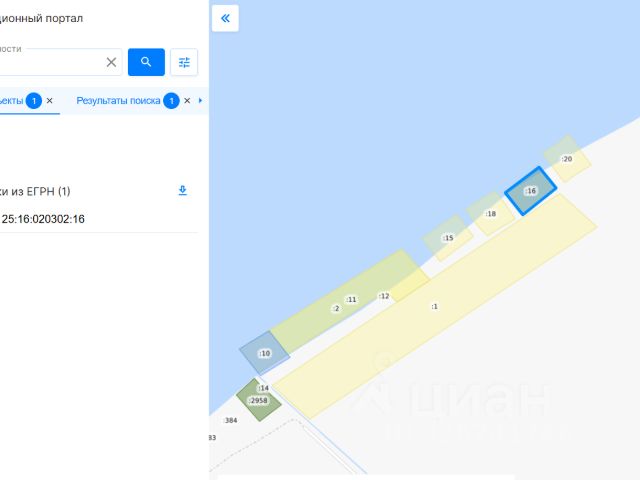The image size is (640, 480).
Task: Open cadastral entry 25:16:020302:16
Action: (43, 219)
